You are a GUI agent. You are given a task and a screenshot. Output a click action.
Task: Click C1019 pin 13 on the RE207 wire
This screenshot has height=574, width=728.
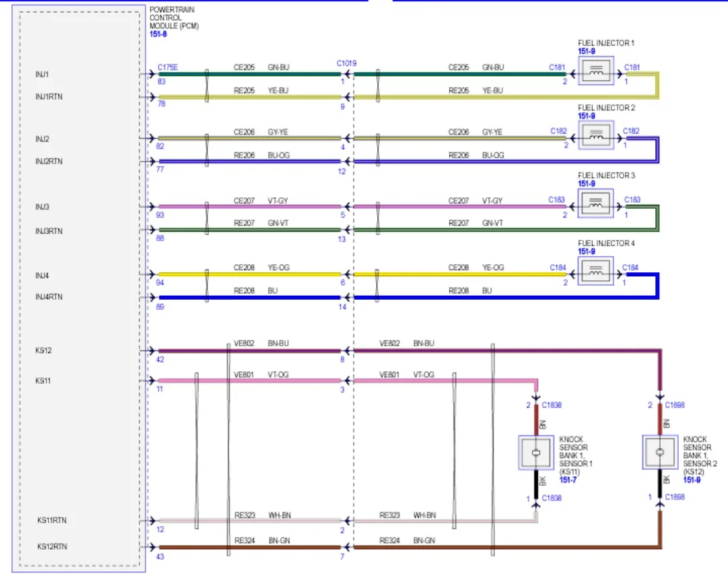click(x=342, y=238)
